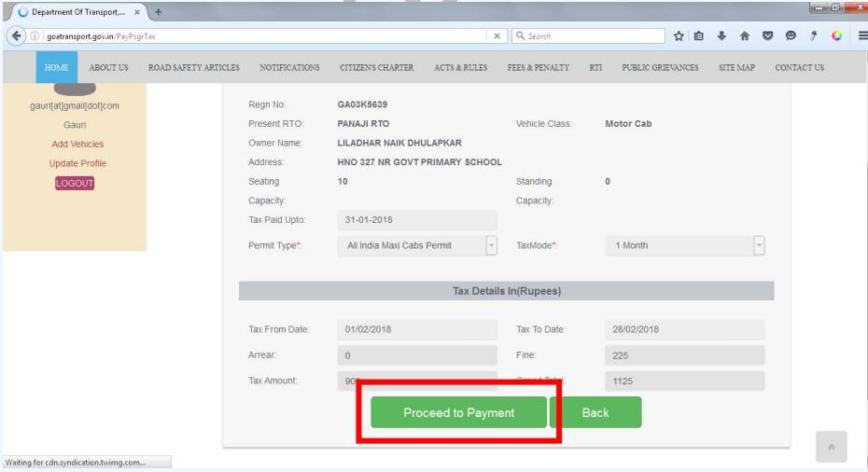Click the Gauri username in the sidebar
Screen dimensions: 868x472
click(x=75, y=125)
